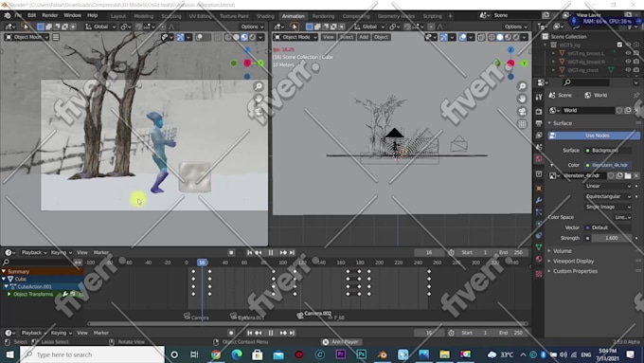The height and width of the screenshot is (363, 644).
Task: Open the Scene properties tab icon
Action: click(x=539, y=147)
